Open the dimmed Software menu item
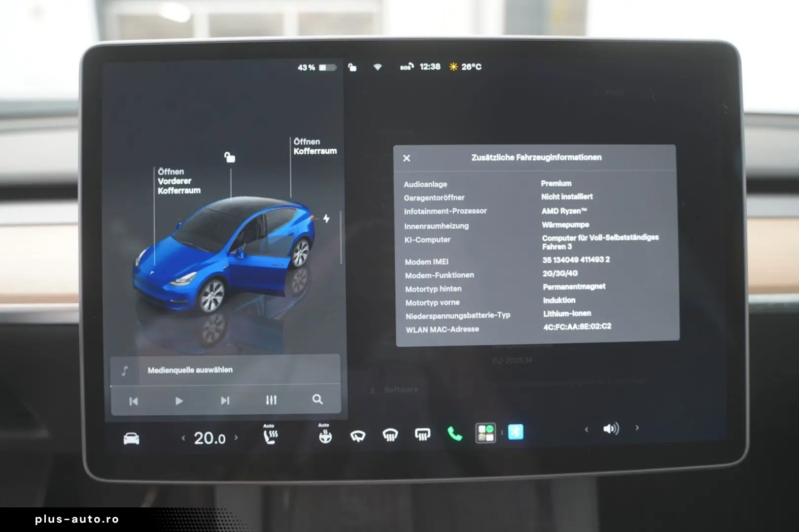 click(394, 390)
